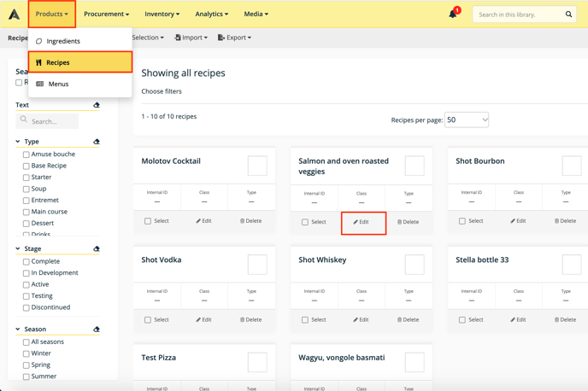Open the Selection dropdown
This screenshot has height=391, width=588.
(x=148, y=38)
